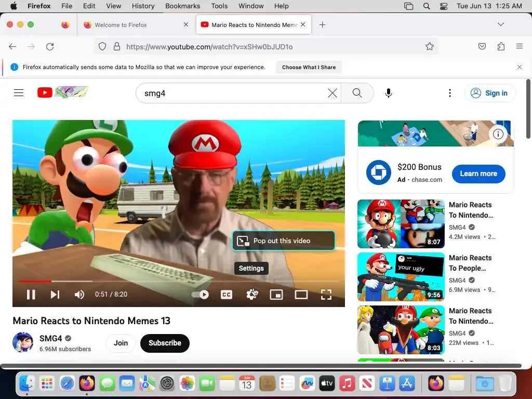Select the Mario Reacts to Nintendo Memes tab

coord(254,25)
